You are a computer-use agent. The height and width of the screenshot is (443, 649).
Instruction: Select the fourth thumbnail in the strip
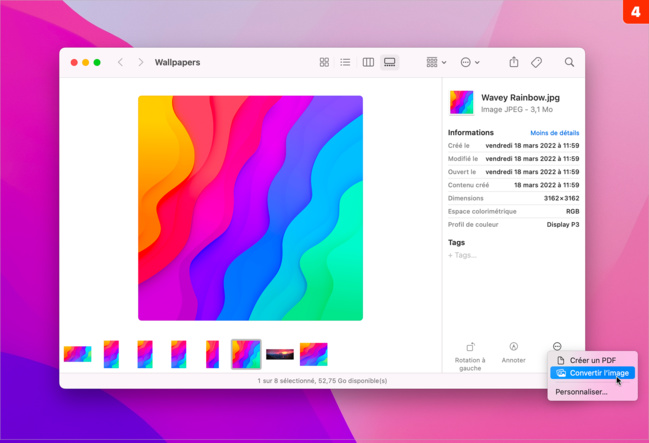click(x=179, y=354)
